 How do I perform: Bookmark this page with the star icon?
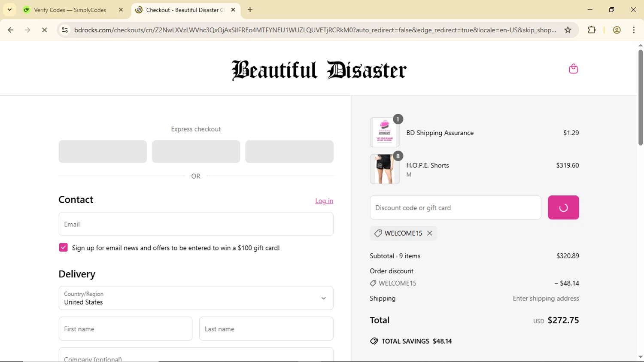[568, 30]
